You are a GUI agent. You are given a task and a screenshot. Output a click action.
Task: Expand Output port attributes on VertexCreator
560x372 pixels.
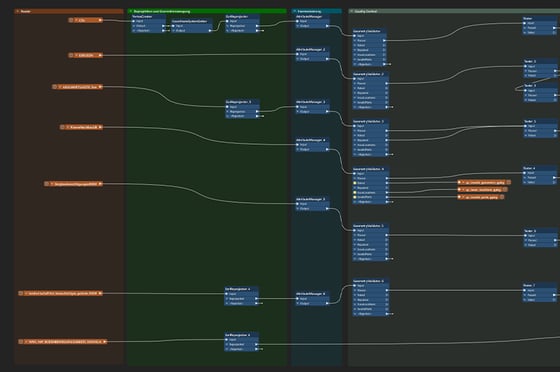point(134,26)
